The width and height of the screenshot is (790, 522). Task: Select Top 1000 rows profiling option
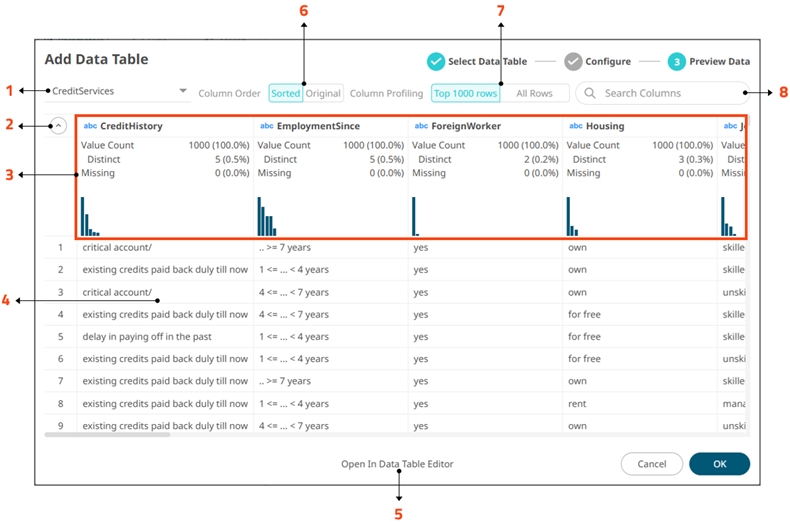pyautogui.click(x=465, y=93)
